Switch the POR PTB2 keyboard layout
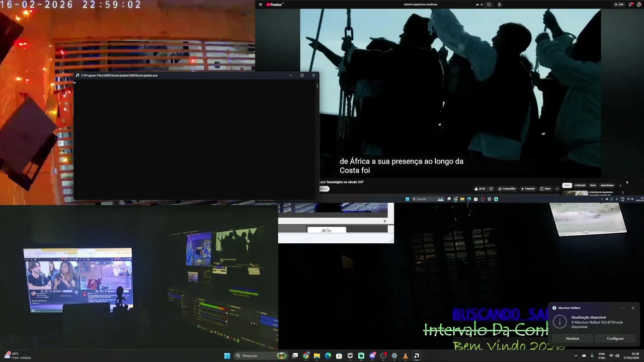 point(602,356)
